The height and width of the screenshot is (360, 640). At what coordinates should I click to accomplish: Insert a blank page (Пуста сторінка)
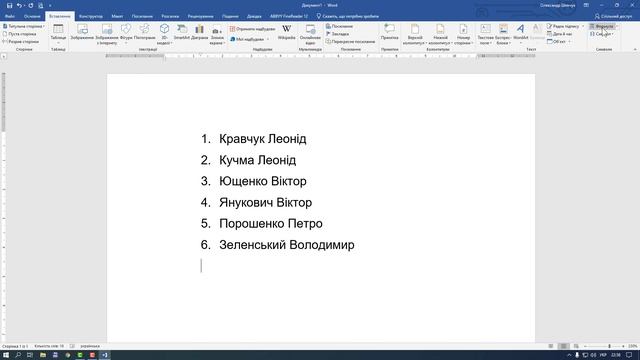tap(20, 34)
